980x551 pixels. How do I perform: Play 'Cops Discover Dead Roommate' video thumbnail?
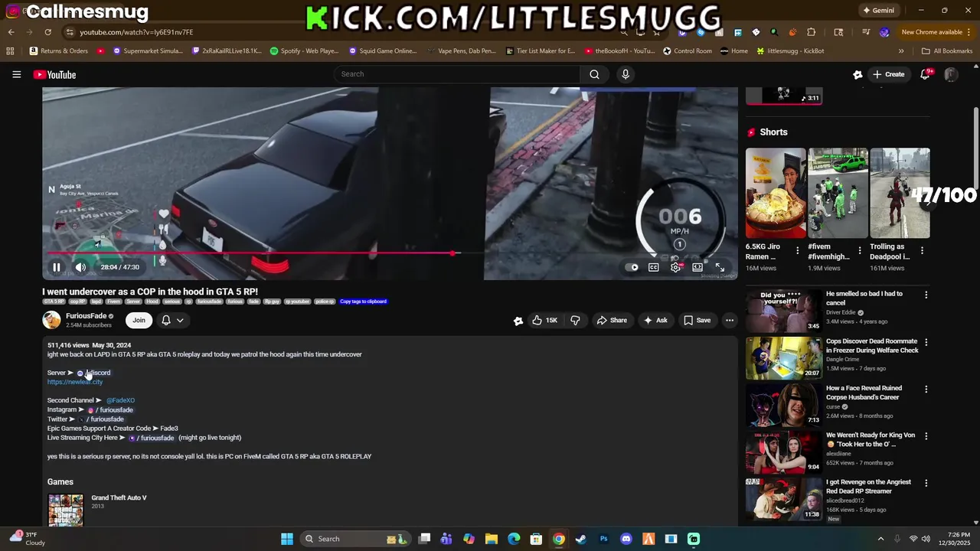click(x=784, y=357)
